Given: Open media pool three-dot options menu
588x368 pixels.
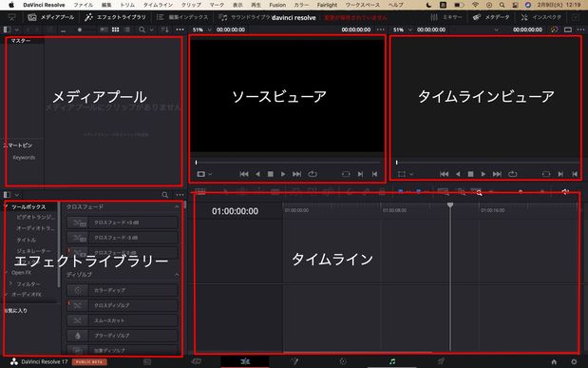Looking at the screenshot, I should pyautogui.click(x=180, y=29).
